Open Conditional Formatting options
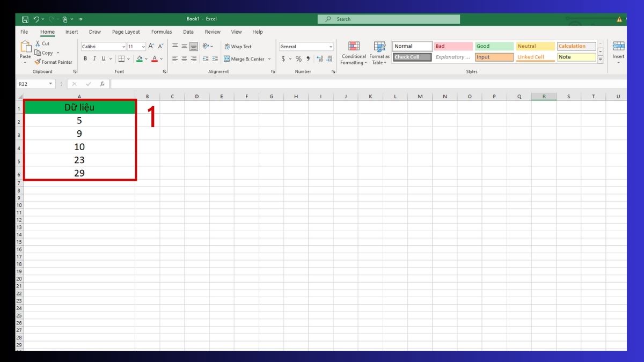 click(x=353, y=52)
